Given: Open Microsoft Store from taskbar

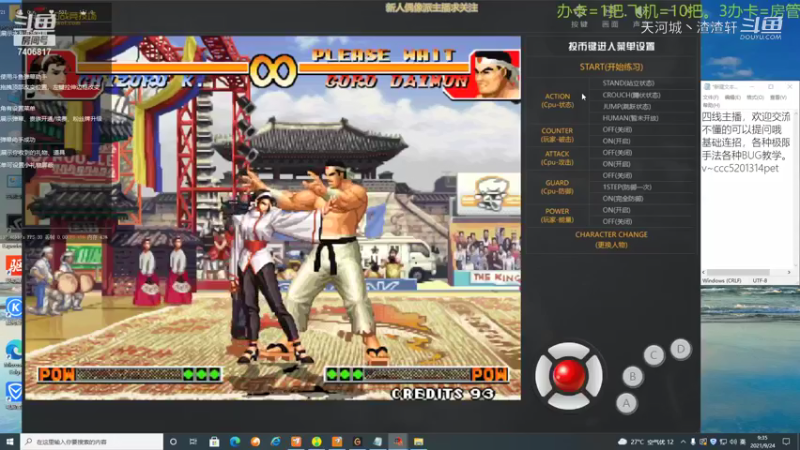Looking at the screenshot, I should pyautogui.click(x=214, y=442).
